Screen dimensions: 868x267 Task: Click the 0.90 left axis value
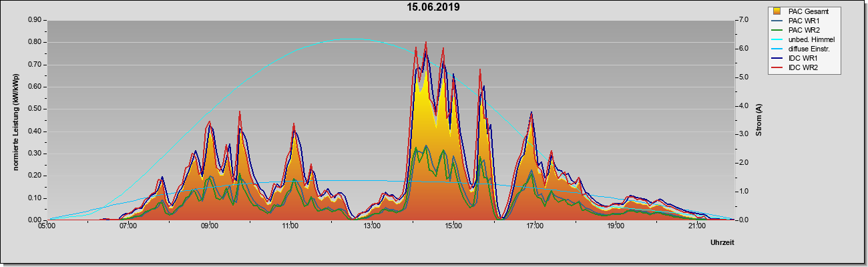point(35,20)
